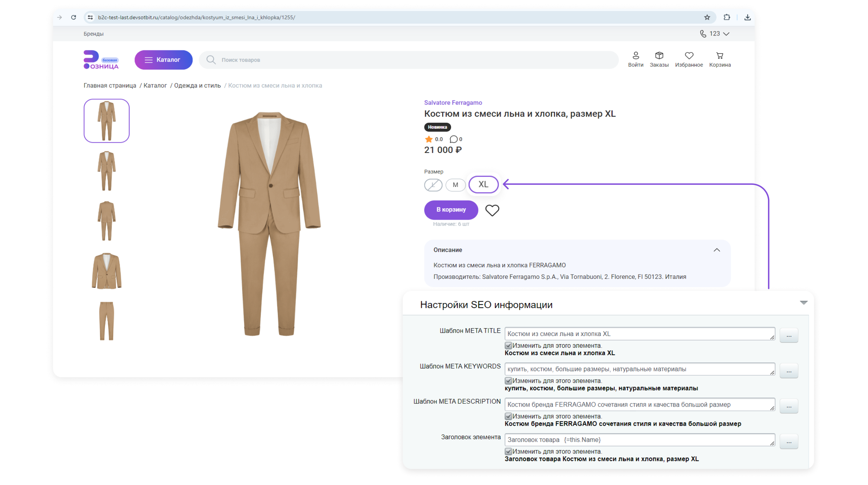Open the Salvatore Ferragamo brand link
Screen dimensions: 868x485
click(453, 103)
